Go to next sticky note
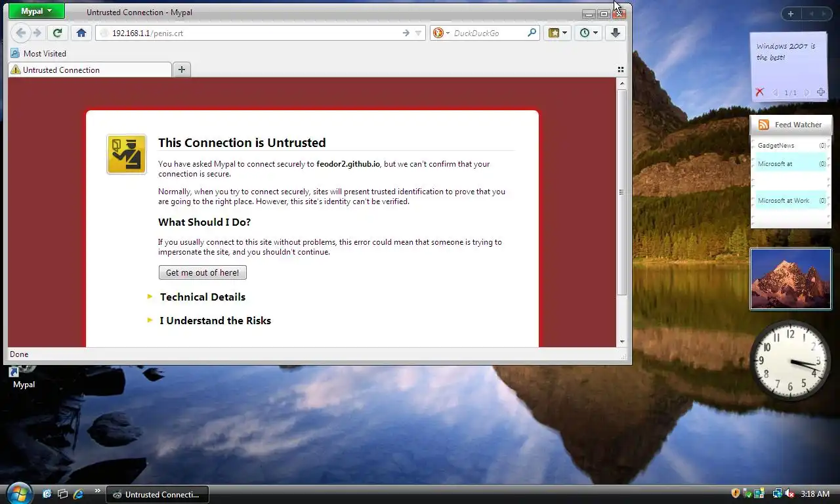 coord(807,93)
